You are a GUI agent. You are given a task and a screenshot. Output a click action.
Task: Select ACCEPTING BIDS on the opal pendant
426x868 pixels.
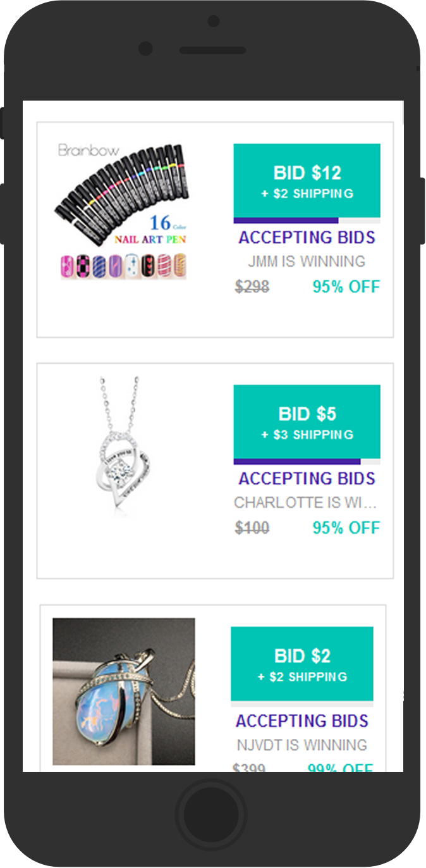pyautogui.click(x=302, y=721)
